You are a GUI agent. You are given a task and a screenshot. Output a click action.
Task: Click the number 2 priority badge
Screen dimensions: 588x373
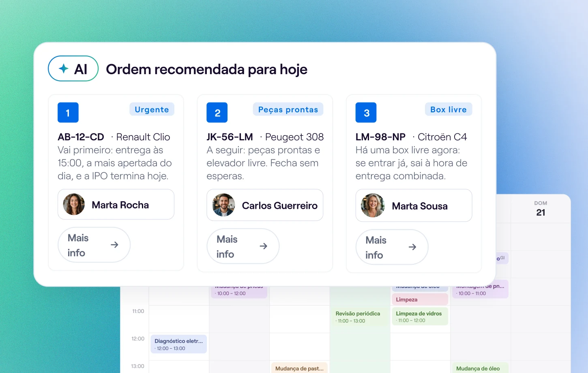tap(217, 113)
